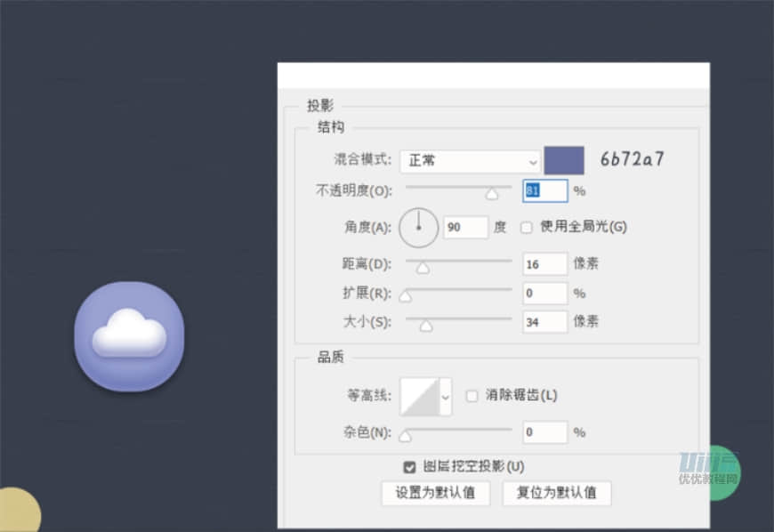Enable the 消除锯齿 anti-alias checkbox
774x532 pixels.
click(x=472, y=395)
